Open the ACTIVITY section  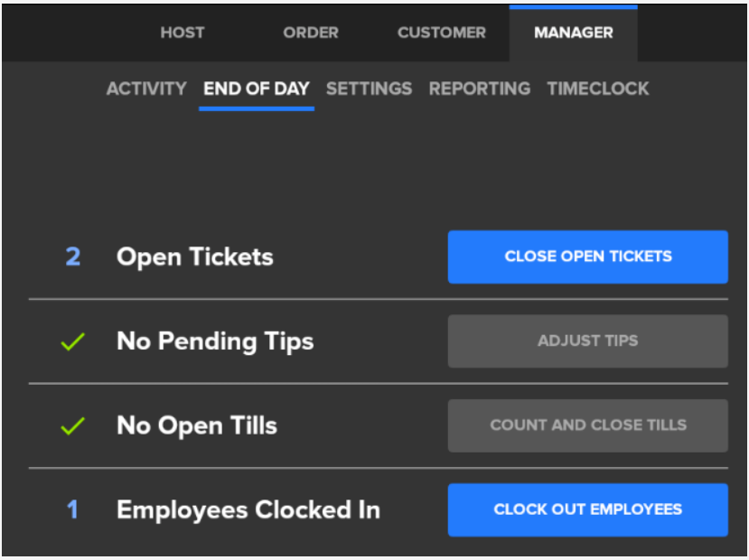pyautogui.click(x=146, y=89)
